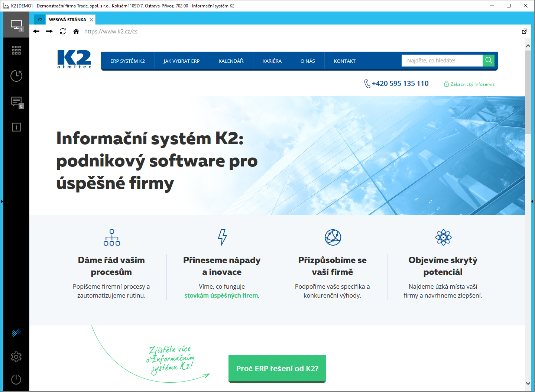Click the page scrollbar down arrow

pyautogui.click(x=528, y=383)
